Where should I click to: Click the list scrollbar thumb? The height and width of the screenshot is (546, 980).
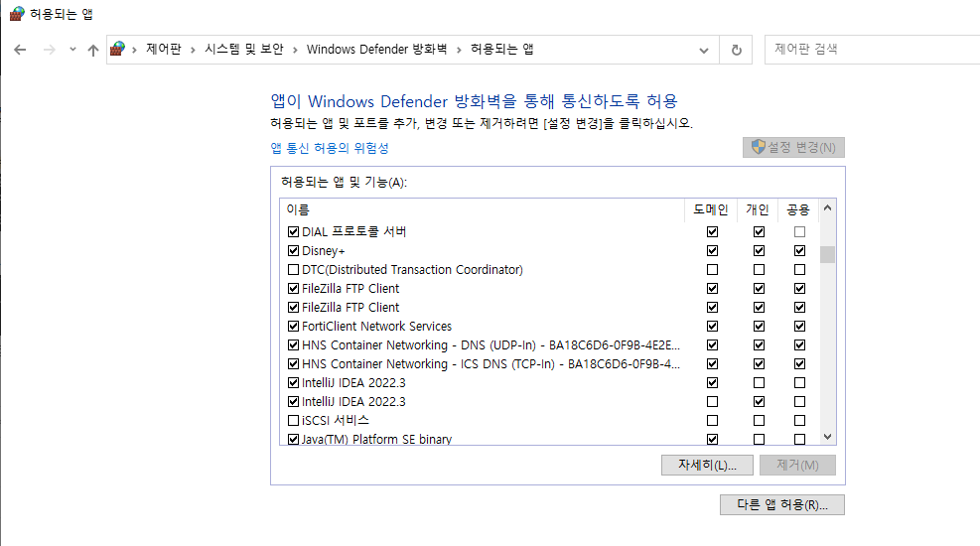tap(827, 254)
